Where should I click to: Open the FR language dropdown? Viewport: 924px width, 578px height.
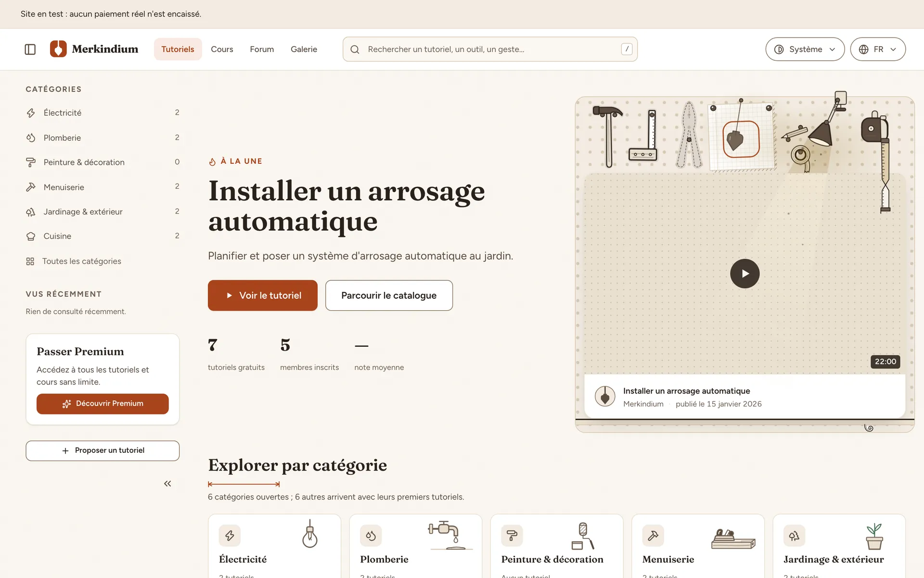tap(878, 49)
